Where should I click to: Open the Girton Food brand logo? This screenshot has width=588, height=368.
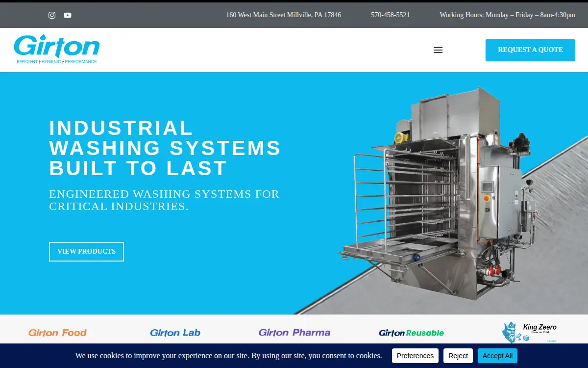[x=57, y=333]
